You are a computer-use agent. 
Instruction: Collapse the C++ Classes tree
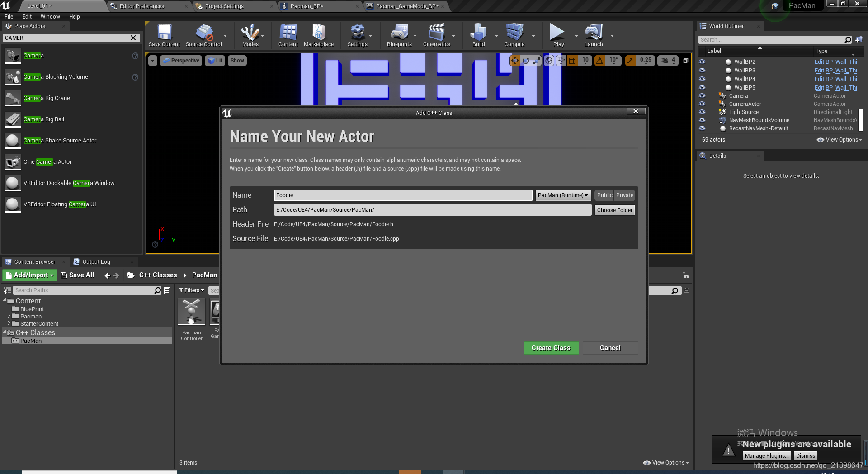[5, 332]
